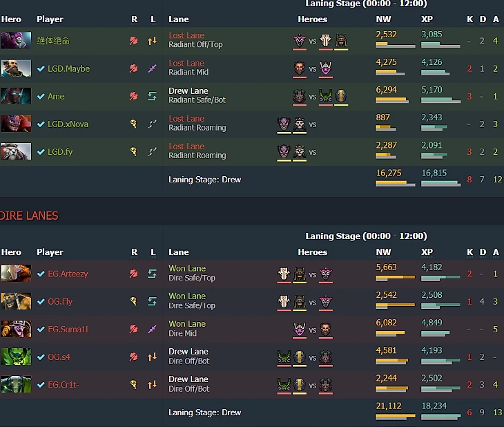Viewport: 504px width, 427px height.
Task: Click the off lane icon for OG.s4
Action: coord(153,357)
